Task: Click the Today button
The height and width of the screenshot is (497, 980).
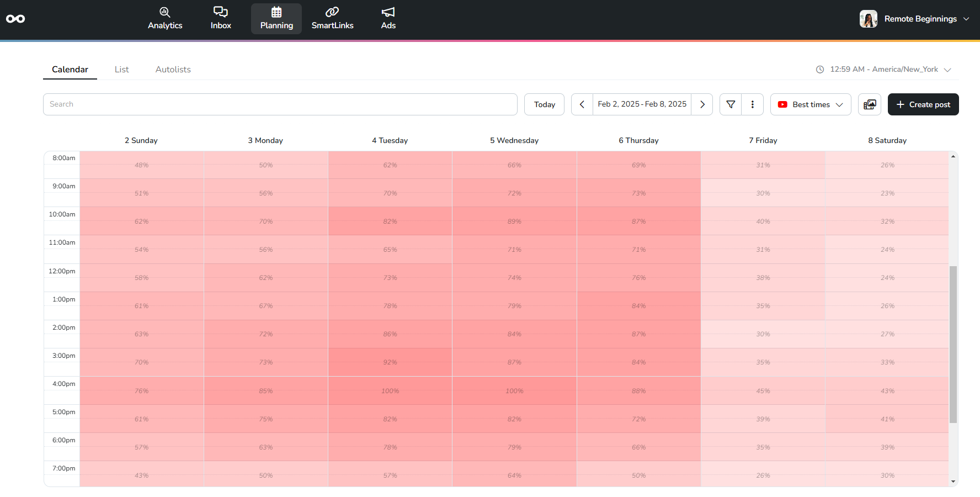Action: (x=544, y=104)
